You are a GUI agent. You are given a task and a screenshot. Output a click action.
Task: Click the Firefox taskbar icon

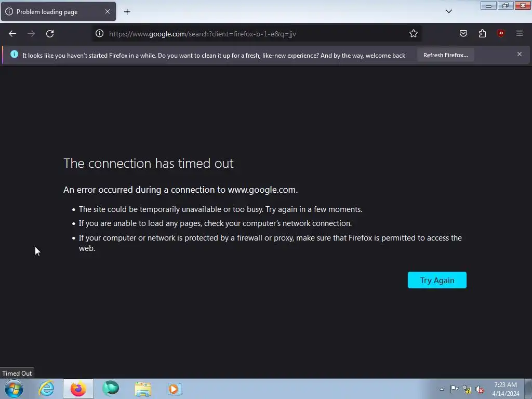tap(78, 389)
